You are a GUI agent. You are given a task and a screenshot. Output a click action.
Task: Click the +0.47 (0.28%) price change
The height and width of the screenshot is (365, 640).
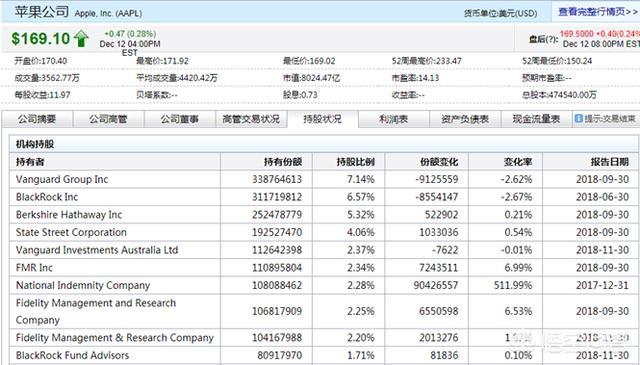point(130,34)
